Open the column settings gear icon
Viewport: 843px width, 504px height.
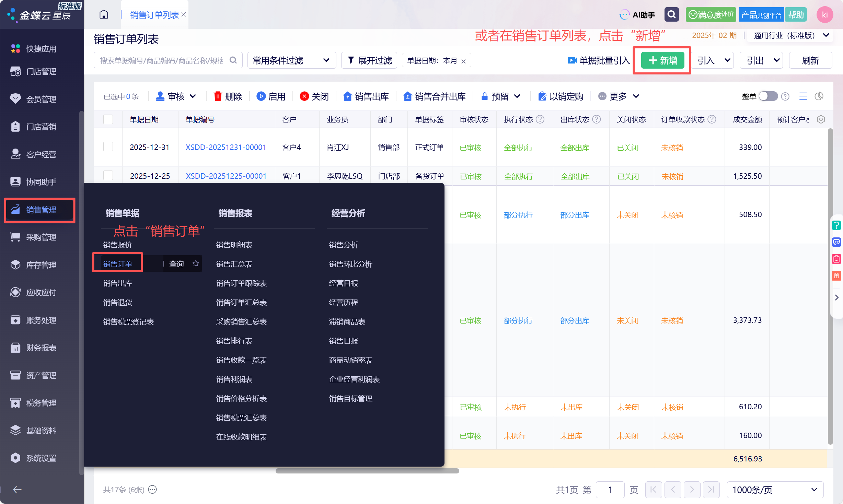click(821, 119)
